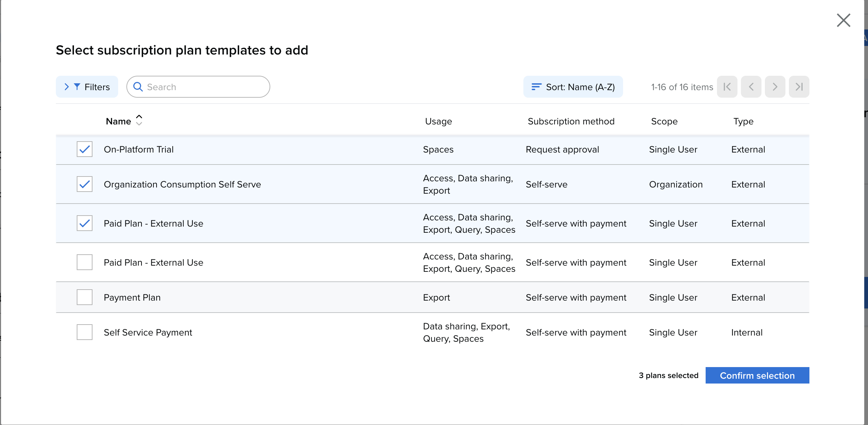Viewport: 868px width, 425px height.
Task: Uncheck Organization Consumption Self Serve
Action: pyautogui.click(x=85, y=184)
